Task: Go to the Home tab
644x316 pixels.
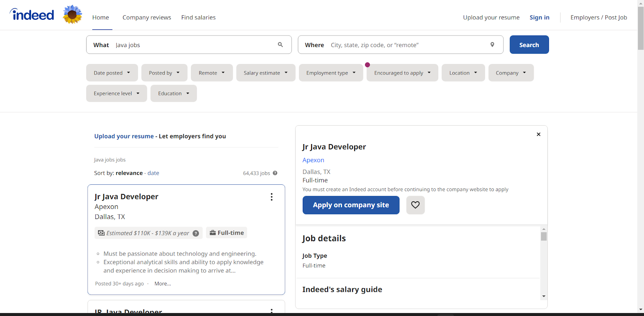Action: [x=101, y=17]
